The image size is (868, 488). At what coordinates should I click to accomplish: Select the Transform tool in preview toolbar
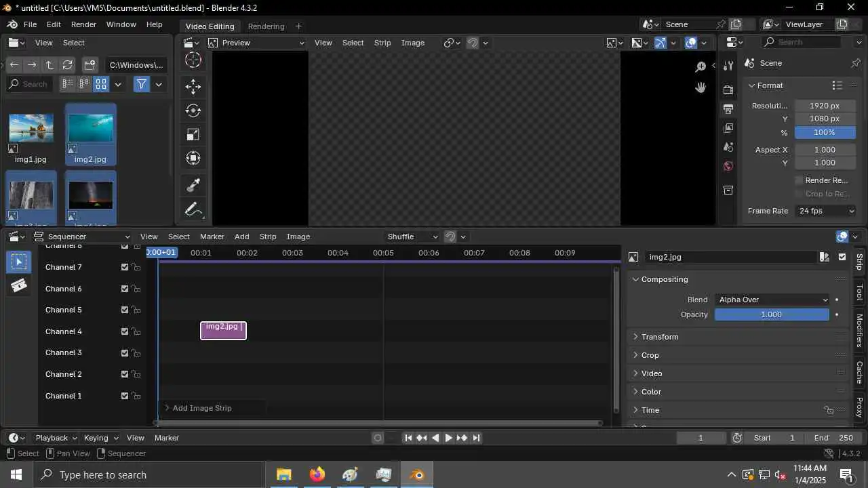193,159
